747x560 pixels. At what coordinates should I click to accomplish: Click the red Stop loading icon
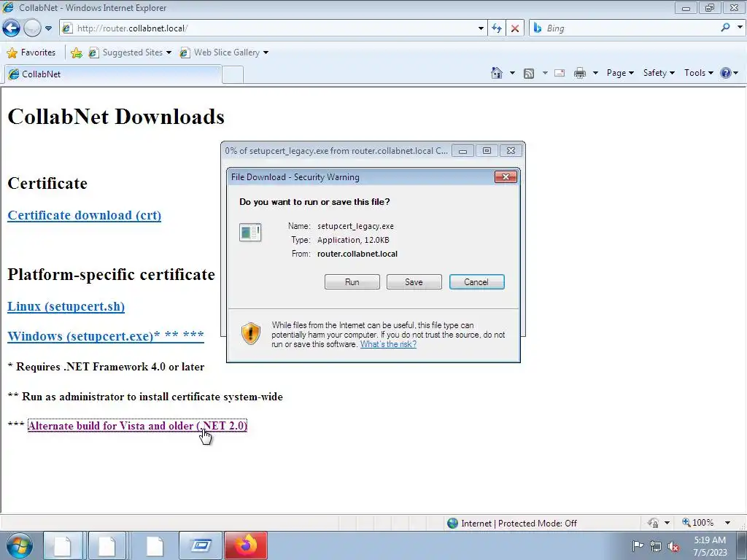point(515,28)
